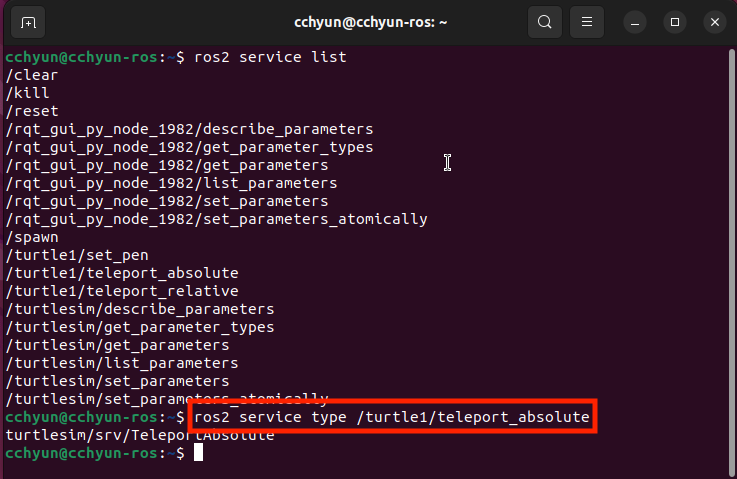737x479 pixels.
Task: Click the /turtlesim/describe_parameters line
Action: [x=140, y=309]
